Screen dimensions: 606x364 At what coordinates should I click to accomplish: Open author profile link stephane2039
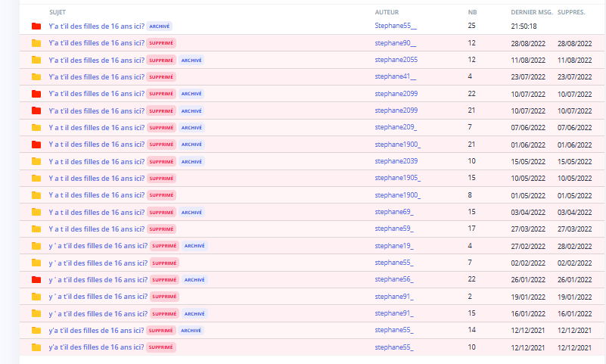(x=396, y=161)
